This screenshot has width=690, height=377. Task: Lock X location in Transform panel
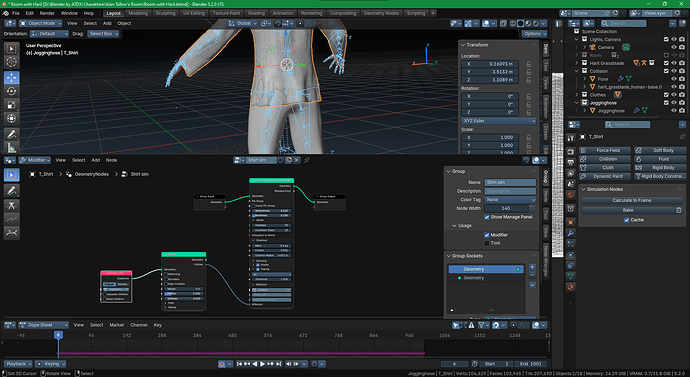[x=529, y=64]
